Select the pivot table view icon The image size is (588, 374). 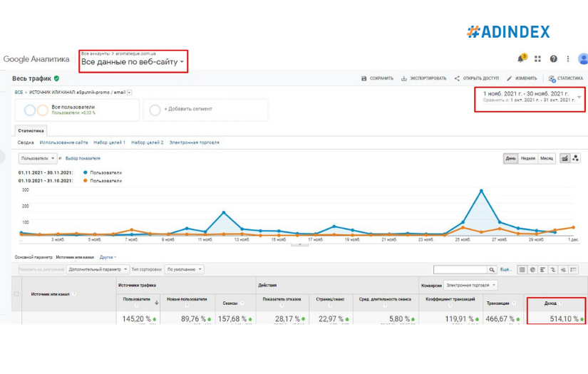(x=573, y=269)
